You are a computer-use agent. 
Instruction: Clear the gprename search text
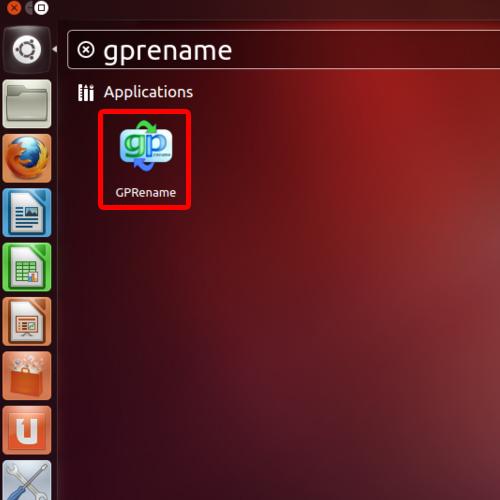[86, 50]
